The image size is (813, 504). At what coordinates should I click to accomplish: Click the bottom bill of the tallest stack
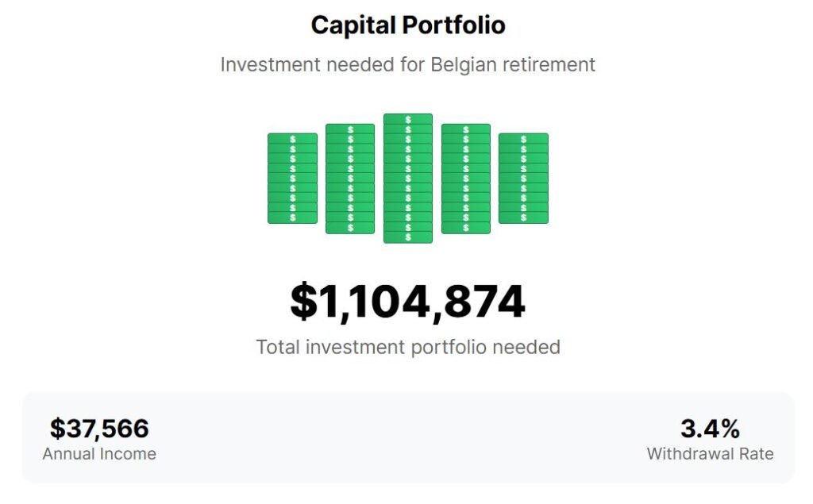408,237
